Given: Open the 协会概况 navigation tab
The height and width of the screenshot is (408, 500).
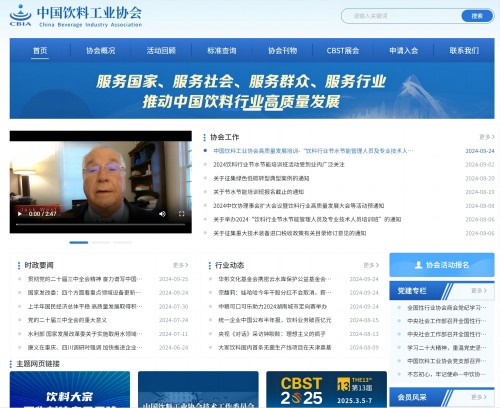Looking at the screenshot, I should 101,51.
